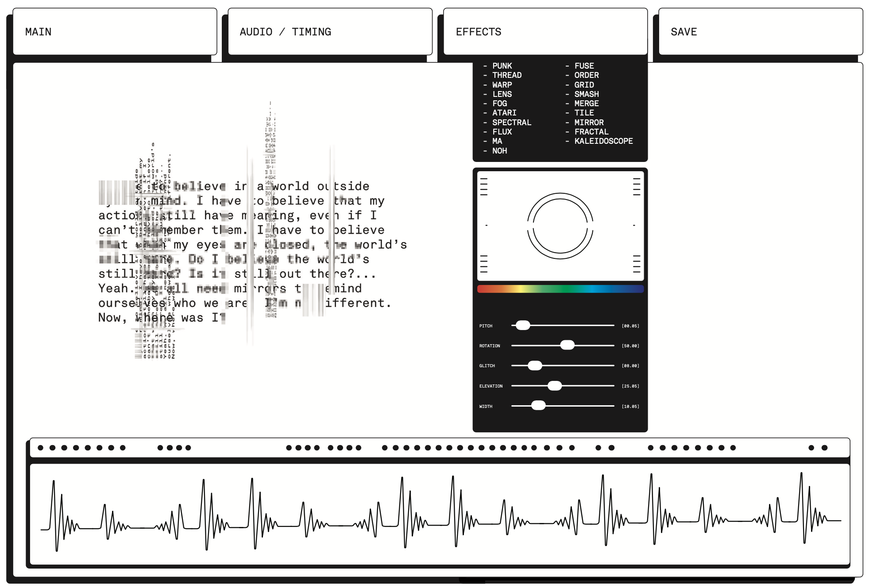This screenshot has height=588, width=873.
Task: Choose the ATARI effect
Action: tap(504, 113)
